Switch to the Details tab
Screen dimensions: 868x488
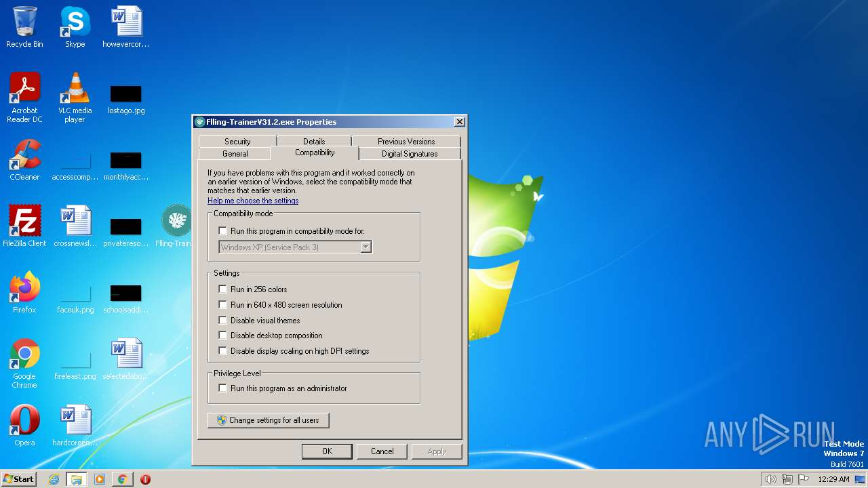coord(314,141)
